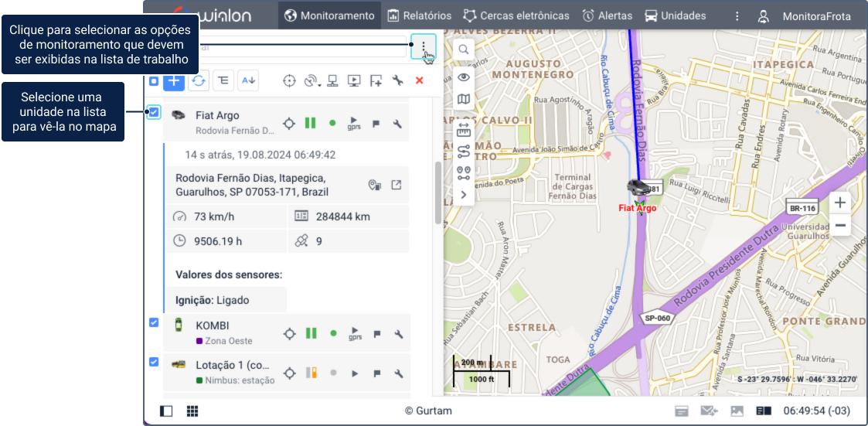This screenshot has width=868, height=426.
Task: Select the map distance measuring tool
Action: (x=463, y=130)
